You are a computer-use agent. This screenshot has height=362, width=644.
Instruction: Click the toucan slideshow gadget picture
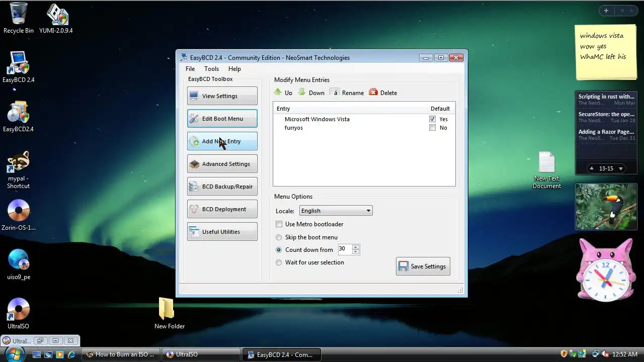tap(606, 207)
